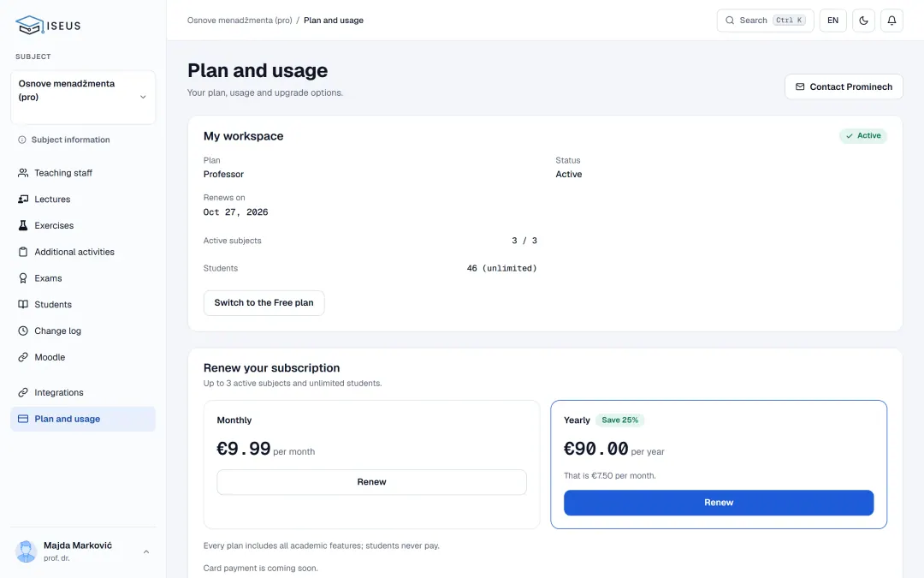Screen dimensions: 924x578
Task: Open the Moodle section
Action: (x=83, y=357)
